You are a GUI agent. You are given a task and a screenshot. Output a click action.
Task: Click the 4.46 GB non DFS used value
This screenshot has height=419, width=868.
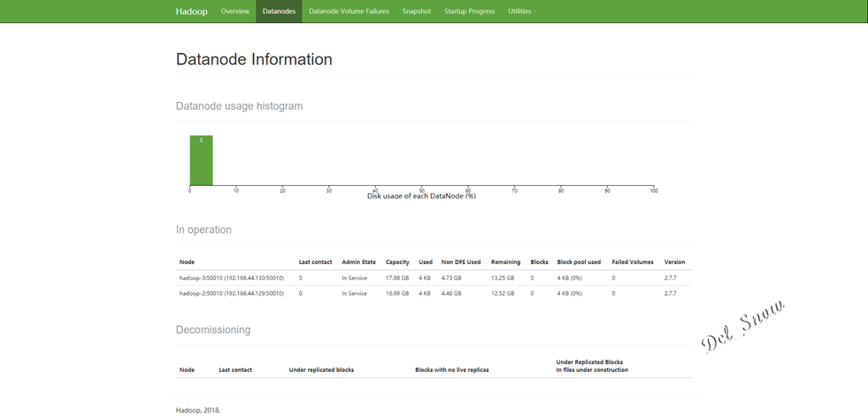point(451,293)
